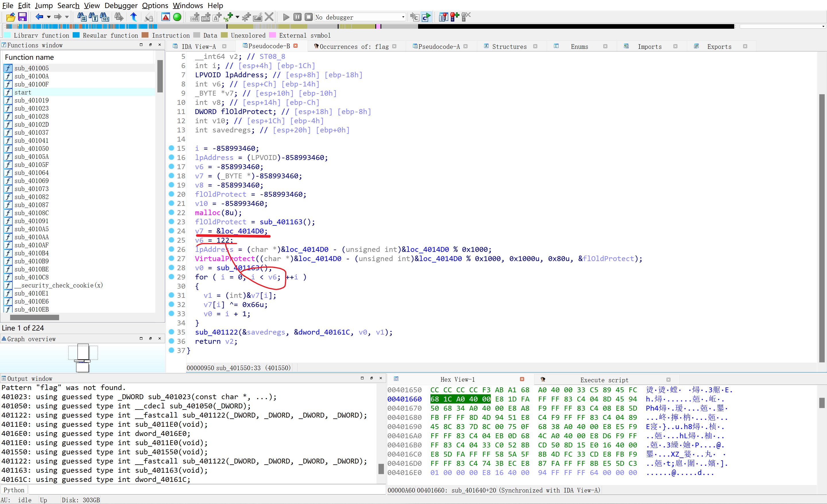Toggle breakpoint dot at line 29
The width and height of the screenshot is (827, 504).
[x=171, y=277]
